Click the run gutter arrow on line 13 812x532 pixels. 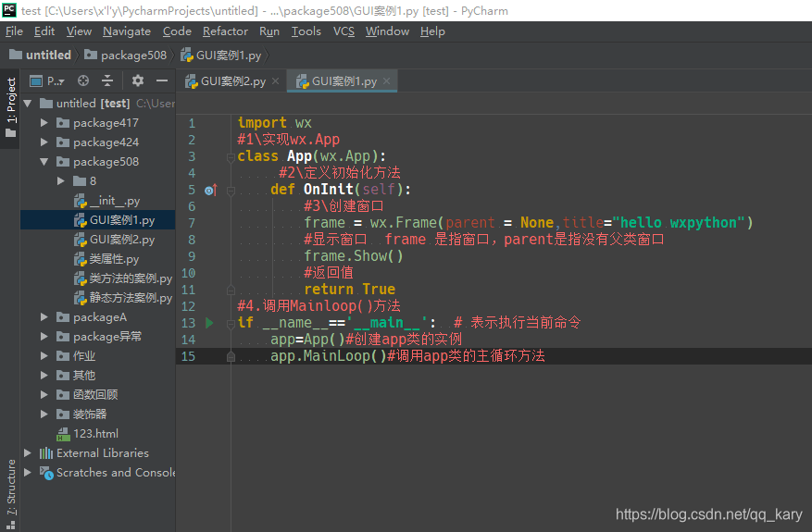[209, 323]
